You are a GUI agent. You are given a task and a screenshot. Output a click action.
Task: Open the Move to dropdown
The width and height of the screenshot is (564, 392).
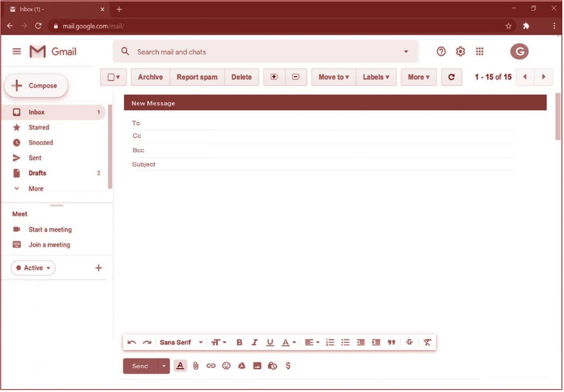pyautogui.click(x=333, y=77)
